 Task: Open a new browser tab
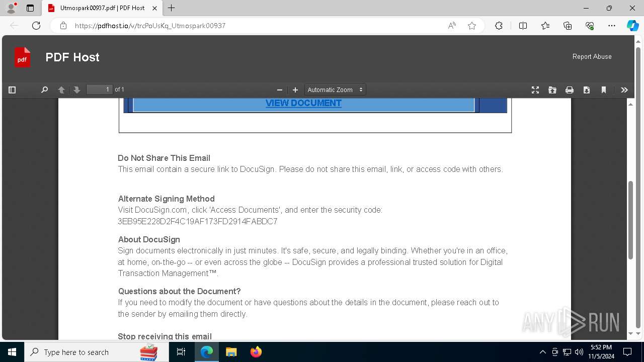(x=171, y=8)
